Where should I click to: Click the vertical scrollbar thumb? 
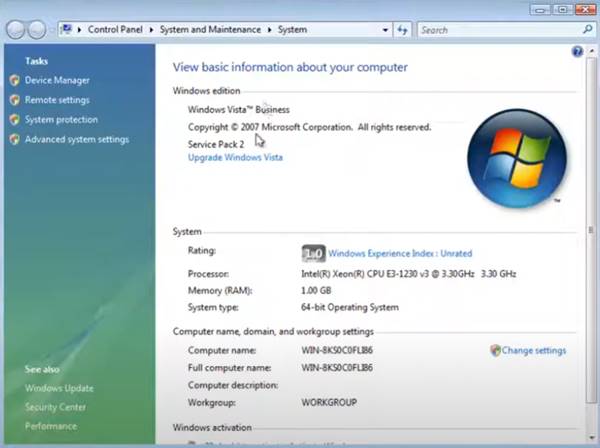(x=591, y=230)
